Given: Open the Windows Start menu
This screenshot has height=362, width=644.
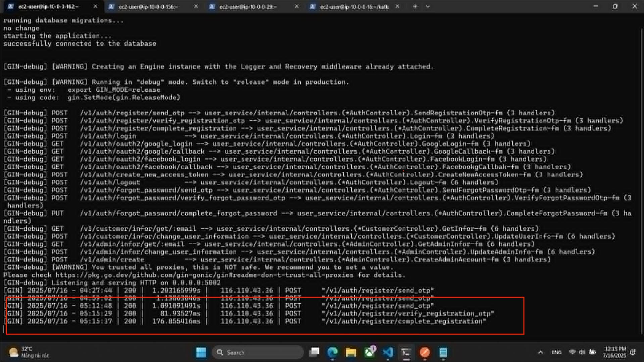Looking at the screenshot, I should [201, 352].
